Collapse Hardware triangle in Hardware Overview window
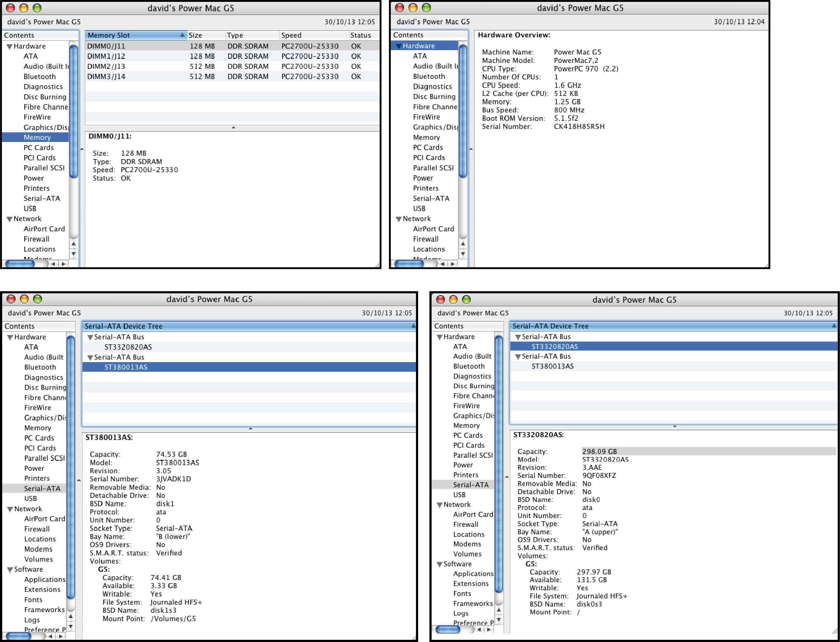 pos(399,46)
